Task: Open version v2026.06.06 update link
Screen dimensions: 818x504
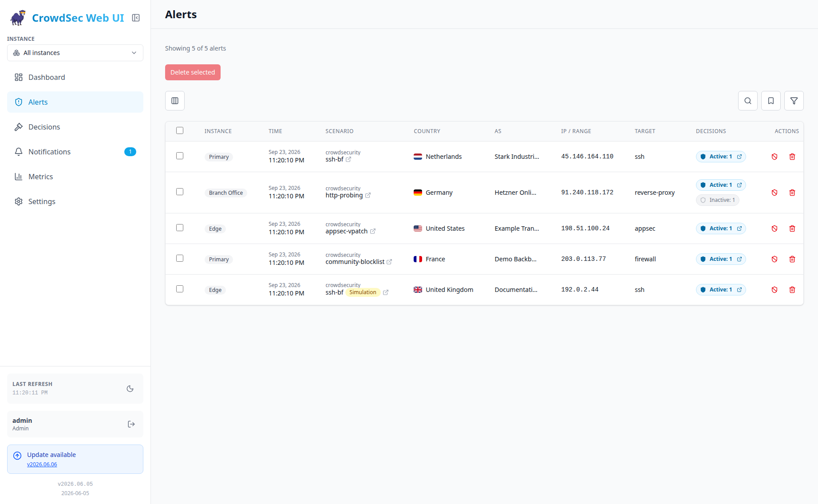Action: (x=42, y=465)
